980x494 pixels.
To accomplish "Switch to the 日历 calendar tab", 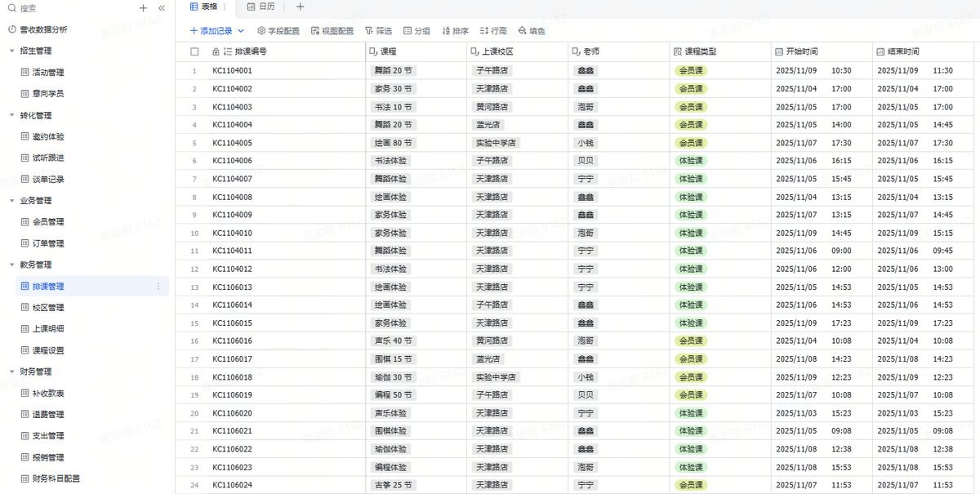I will point(261,7).
